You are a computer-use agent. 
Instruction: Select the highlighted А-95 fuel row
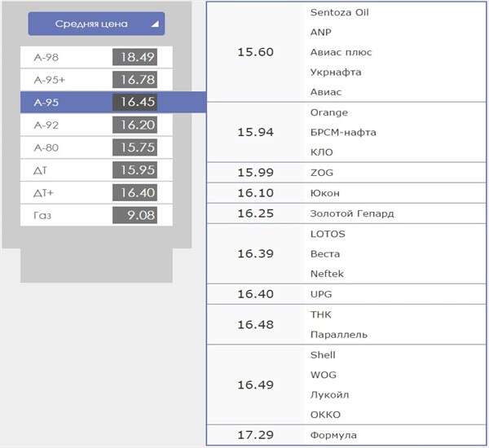113,102
